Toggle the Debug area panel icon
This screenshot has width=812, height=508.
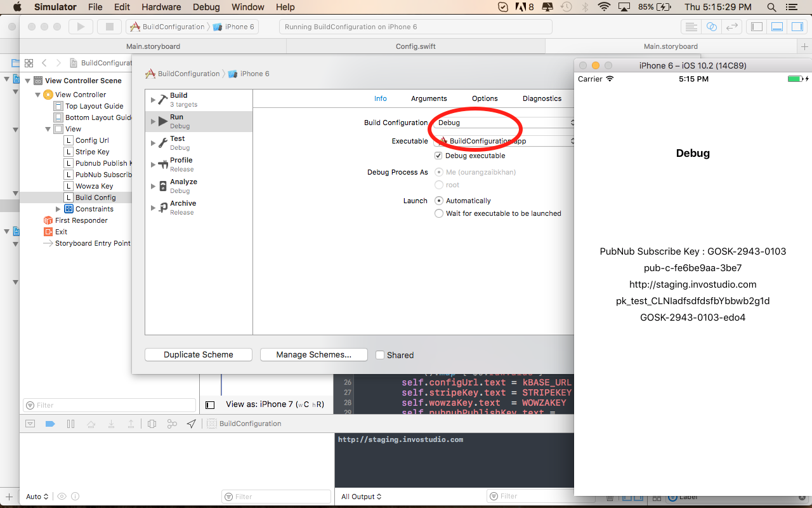776,27
